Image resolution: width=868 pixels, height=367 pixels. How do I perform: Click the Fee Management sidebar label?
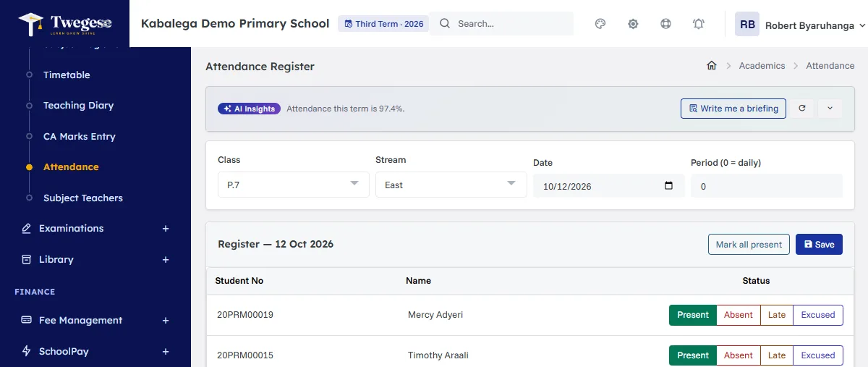[81, 320]
